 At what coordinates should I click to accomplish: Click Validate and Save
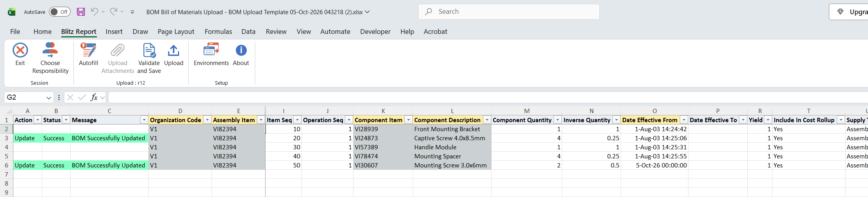coord(149,58)
